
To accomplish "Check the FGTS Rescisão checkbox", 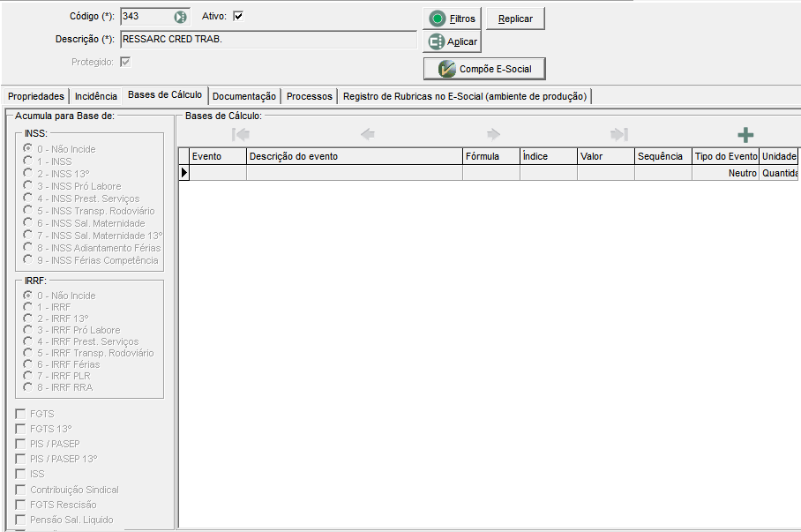I will [20, 505].
